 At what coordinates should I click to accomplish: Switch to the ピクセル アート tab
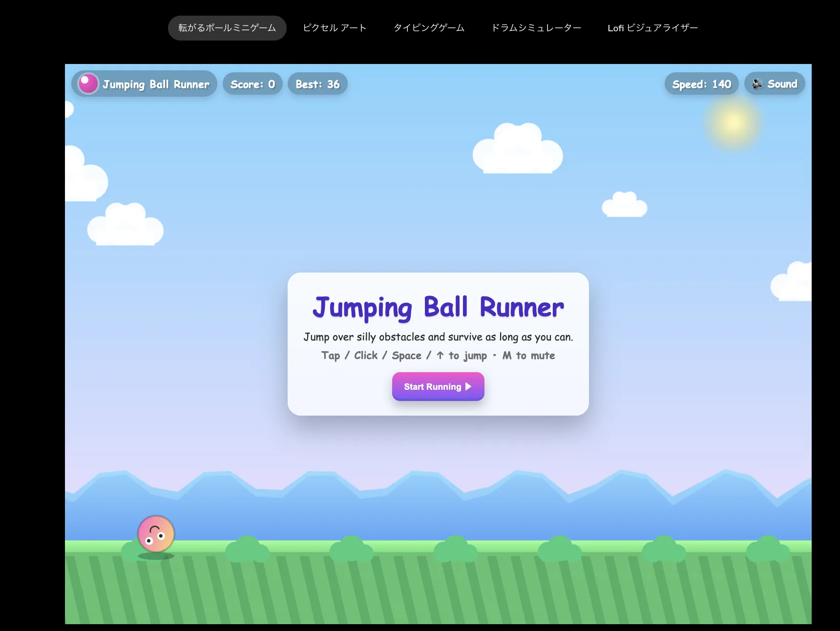point(335,28)
